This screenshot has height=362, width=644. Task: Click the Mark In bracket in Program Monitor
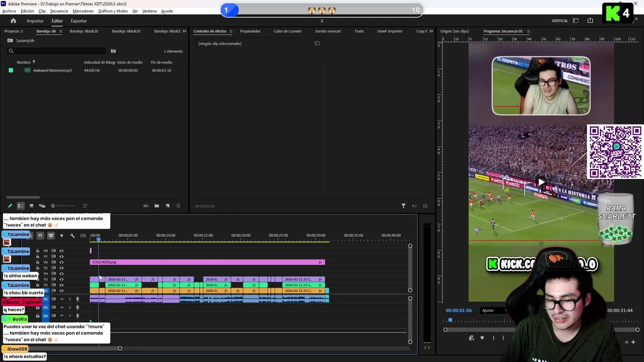click(x=493, y=338)
